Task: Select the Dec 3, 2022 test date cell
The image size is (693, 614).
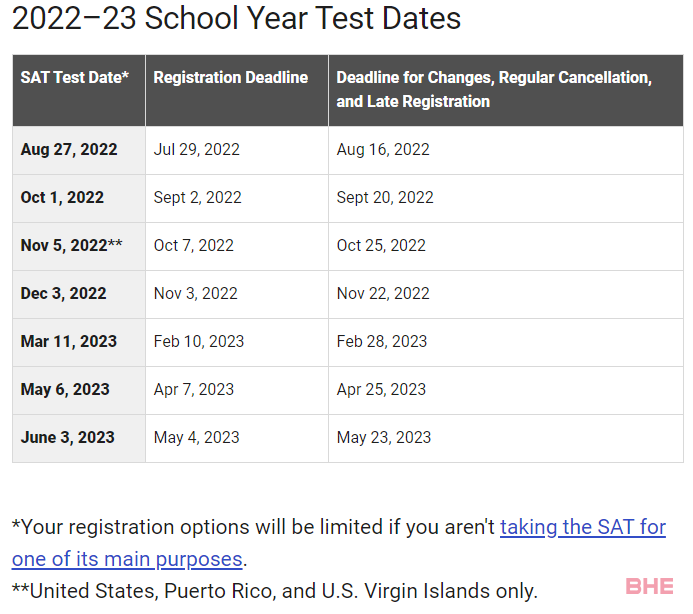Action: (79, 294)
